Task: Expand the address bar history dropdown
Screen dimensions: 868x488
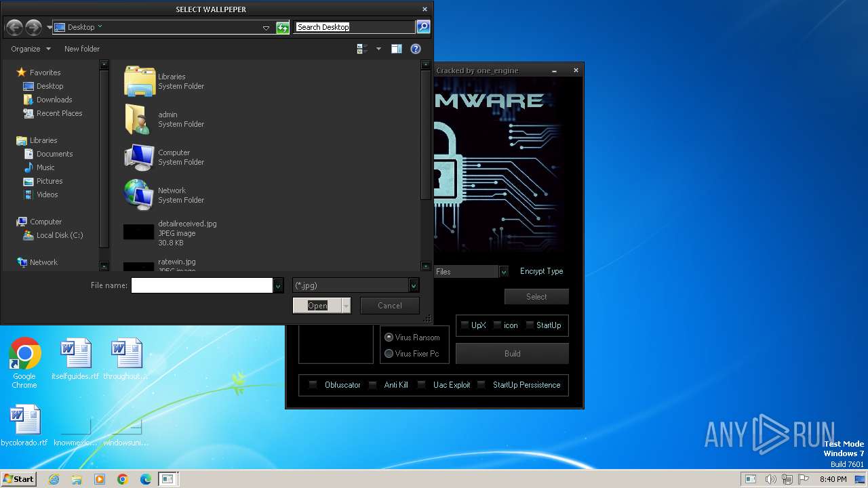Action: [x=266, y=28]
